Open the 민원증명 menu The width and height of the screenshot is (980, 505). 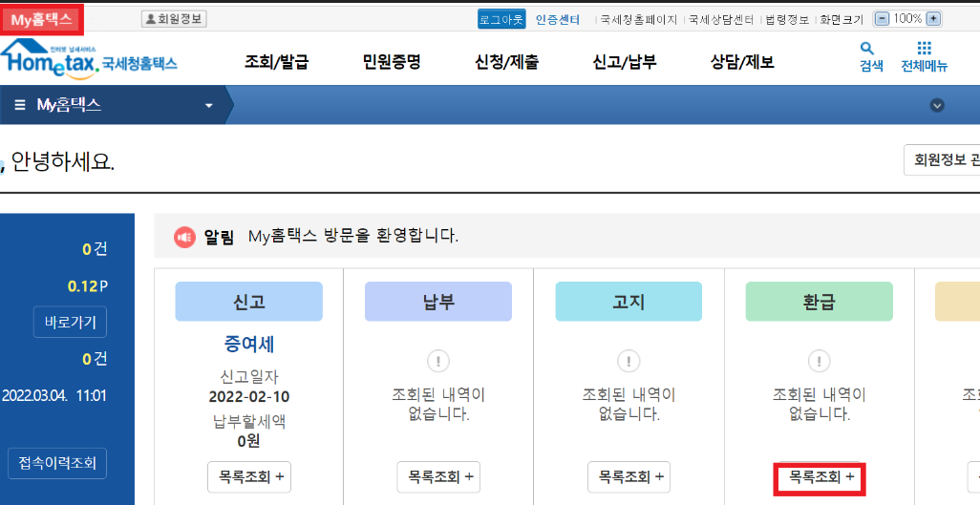pos(392,62)
